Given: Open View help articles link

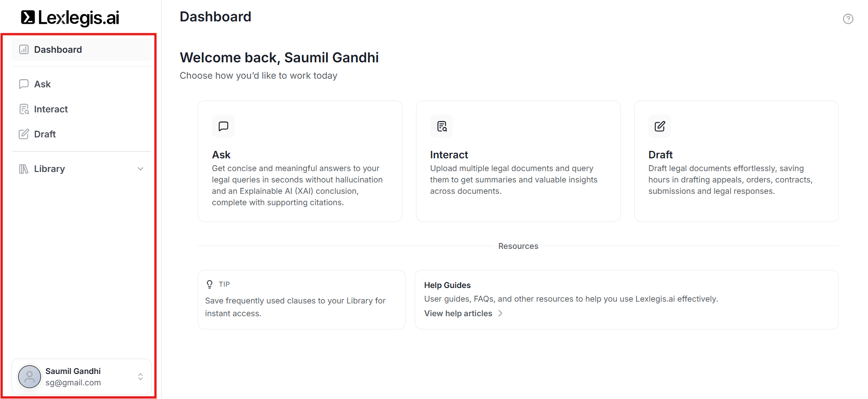Looking at the screenshot, I should (x=458, y=313).
